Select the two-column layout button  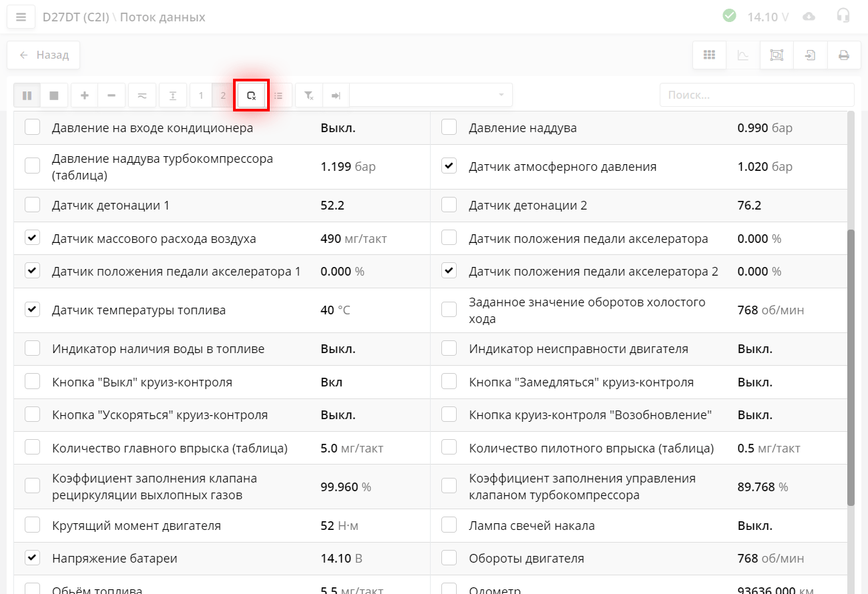(223, 95)
